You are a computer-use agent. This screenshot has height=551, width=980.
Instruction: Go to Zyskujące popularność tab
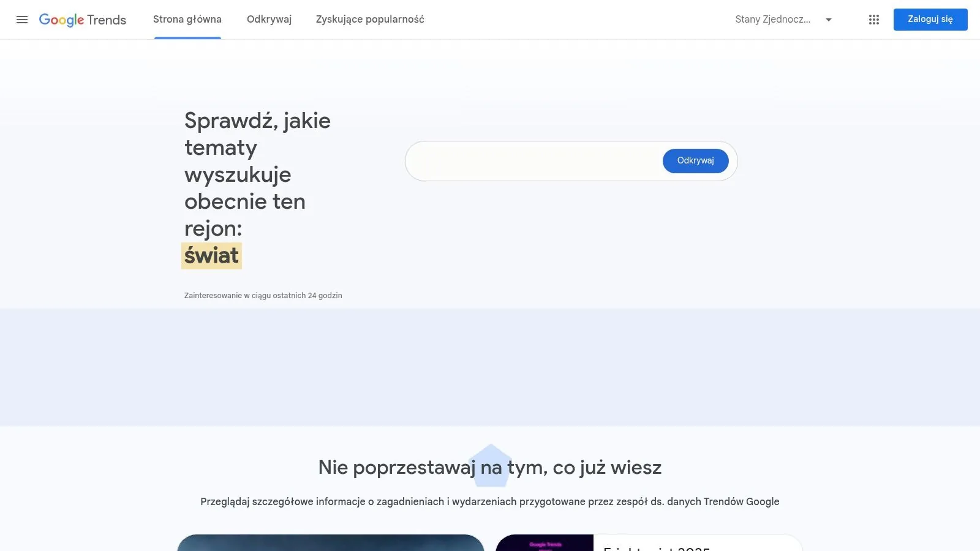pyautogui.click(x=370, y=20)
